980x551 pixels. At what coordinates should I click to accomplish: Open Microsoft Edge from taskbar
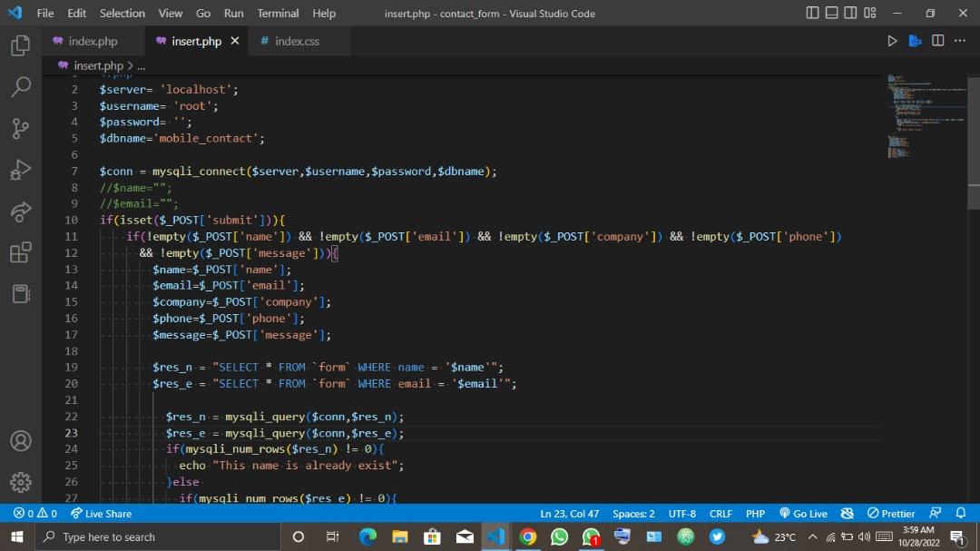pyautogui.click(x=367, y=536)
